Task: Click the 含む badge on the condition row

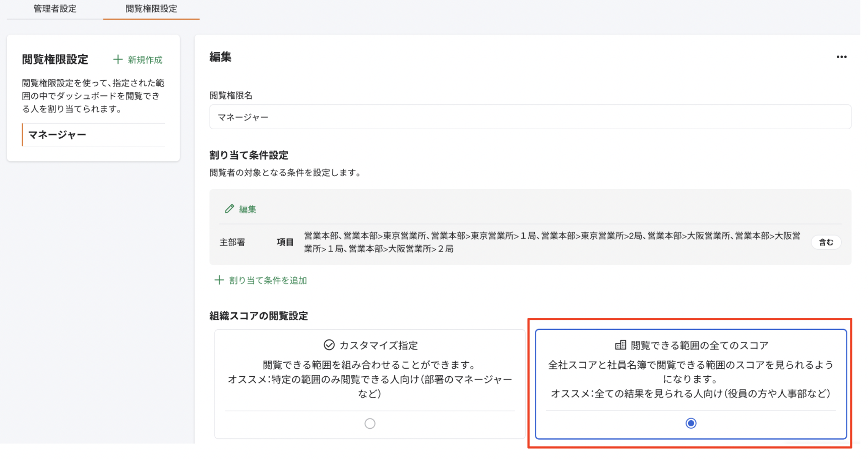Action: click(826, 242)
